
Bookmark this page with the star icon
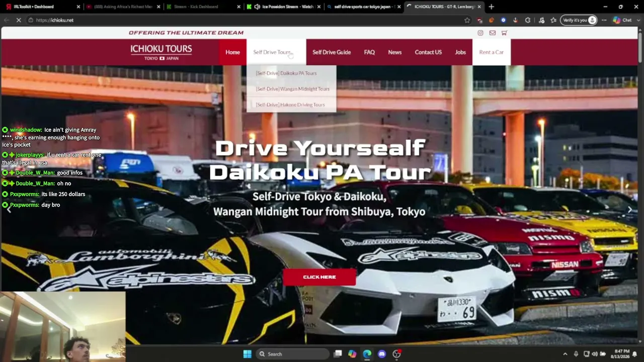(467, 20)
